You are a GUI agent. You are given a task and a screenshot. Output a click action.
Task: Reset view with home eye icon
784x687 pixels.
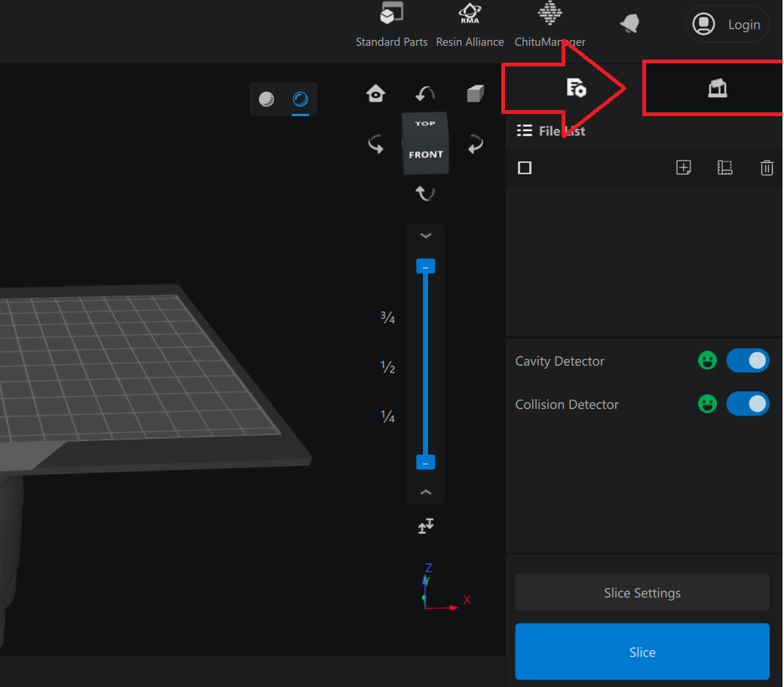(375, 94)
